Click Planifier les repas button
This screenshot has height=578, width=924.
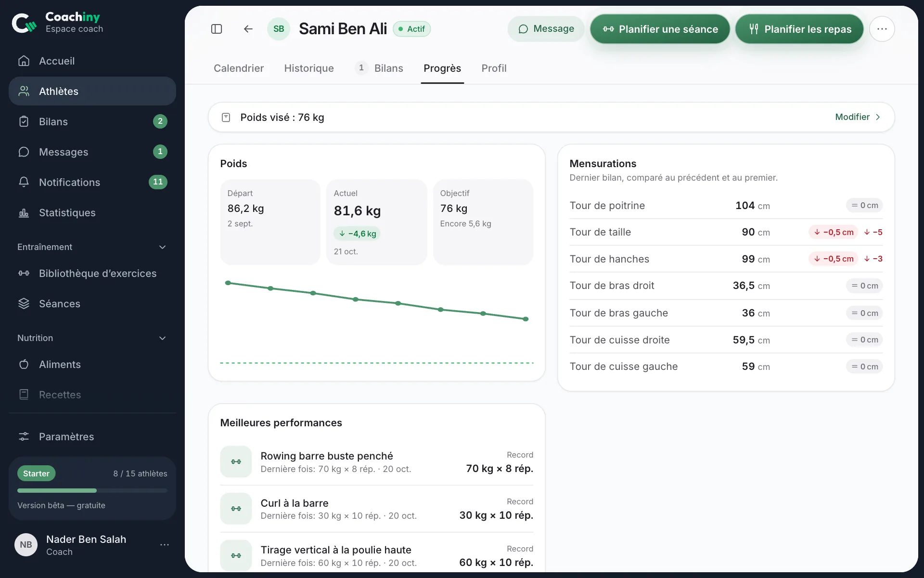pos(799,29)
